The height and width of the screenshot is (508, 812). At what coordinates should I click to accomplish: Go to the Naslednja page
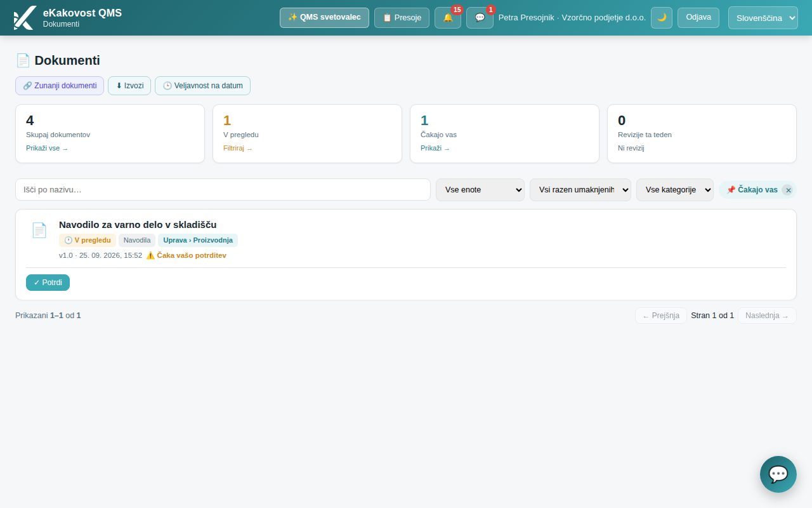click(x=767, y=316)
